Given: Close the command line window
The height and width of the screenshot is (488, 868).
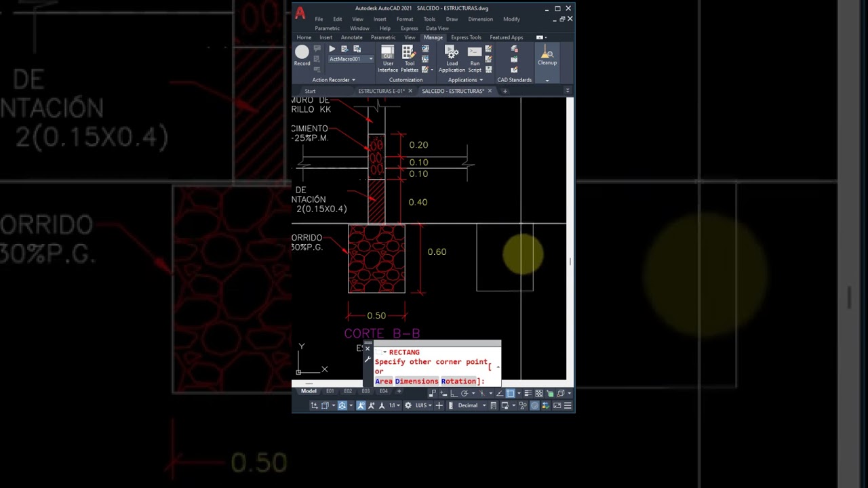Looking at the screenshot, I should [x=368, y=348].
